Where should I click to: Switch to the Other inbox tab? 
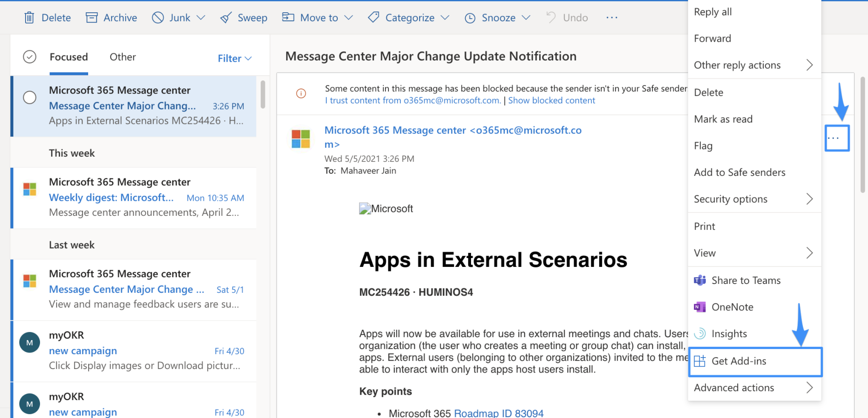point(123,57)
